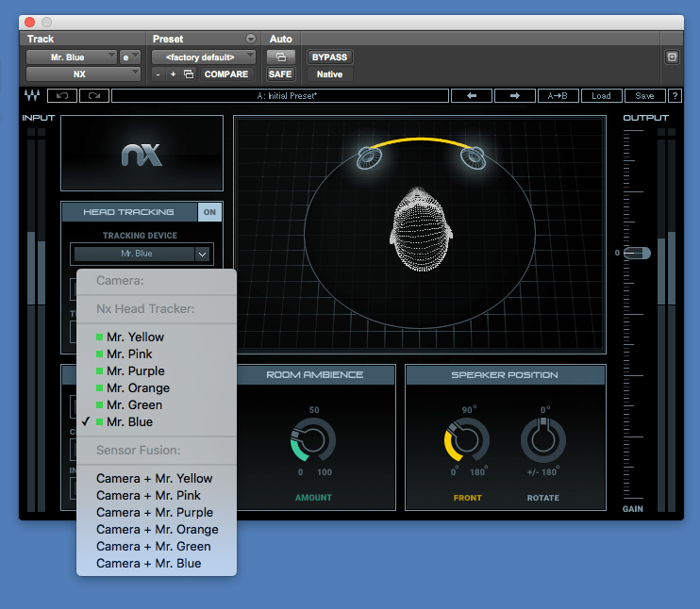
Task: Click the Speaker Position Front knob
Action: pyautogui.click(x=467, y=440)
